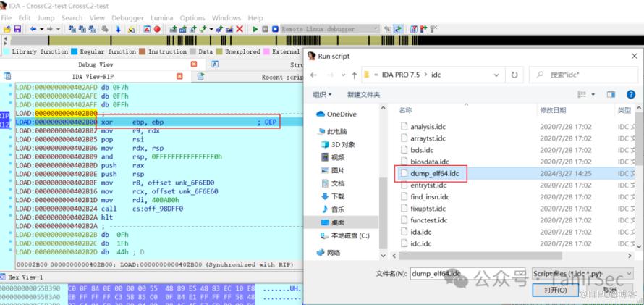Toggle the preview pane icon
Image resolution: width=644 pixels, height=305 pixels.
coord(611,94)
